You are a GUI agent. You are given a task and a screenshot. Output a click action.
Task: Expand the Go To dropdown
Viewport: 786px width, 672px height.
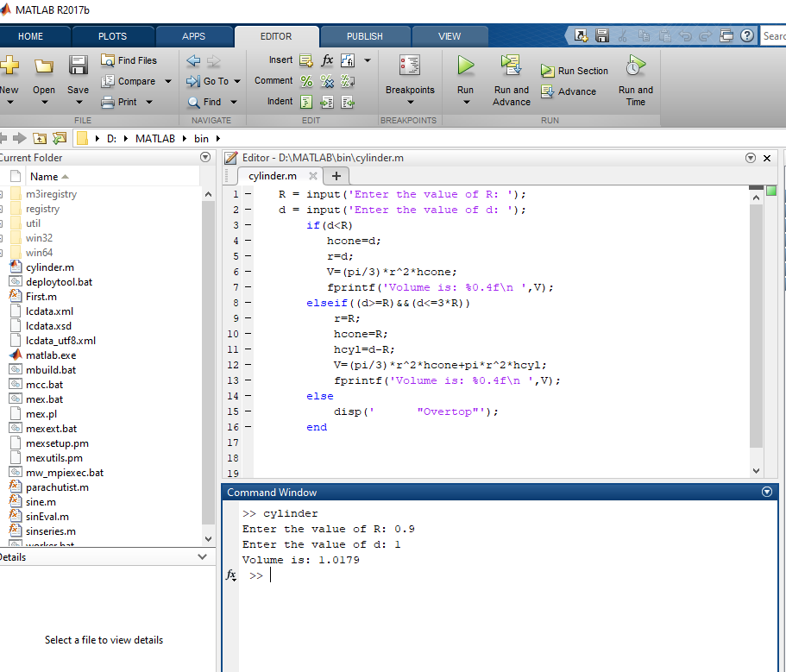tap(236, 81)
